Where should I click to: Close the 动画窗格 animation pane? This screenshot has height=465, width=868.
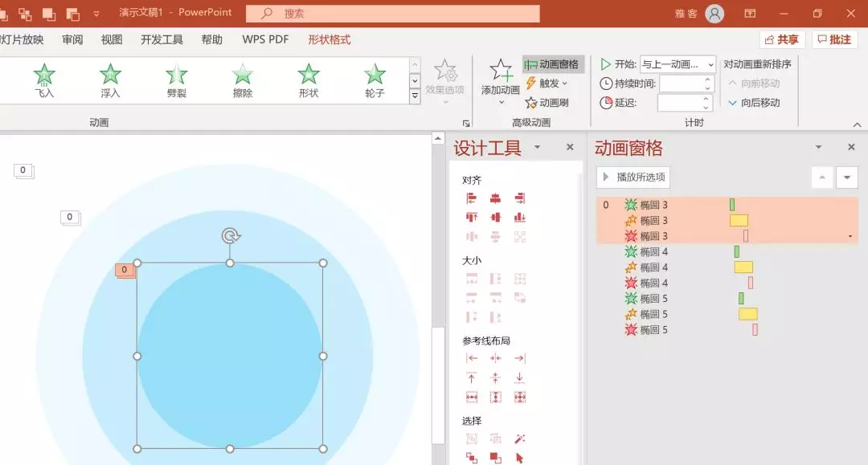851,147
